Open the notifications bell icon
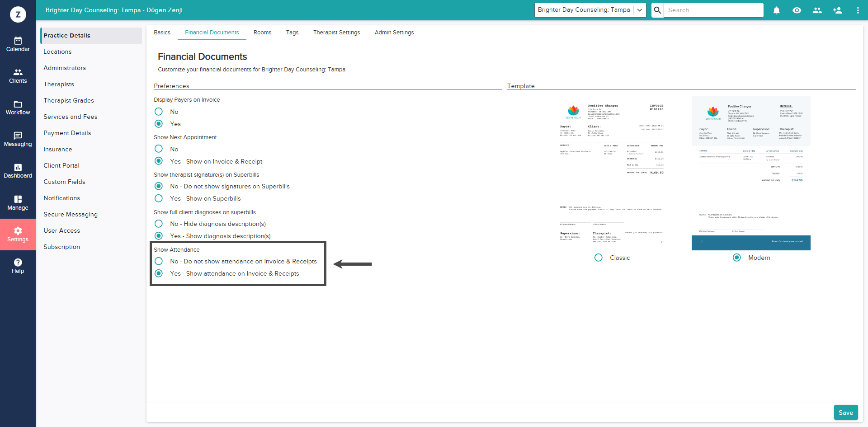 pyautogui.click(x=777, y=10)
